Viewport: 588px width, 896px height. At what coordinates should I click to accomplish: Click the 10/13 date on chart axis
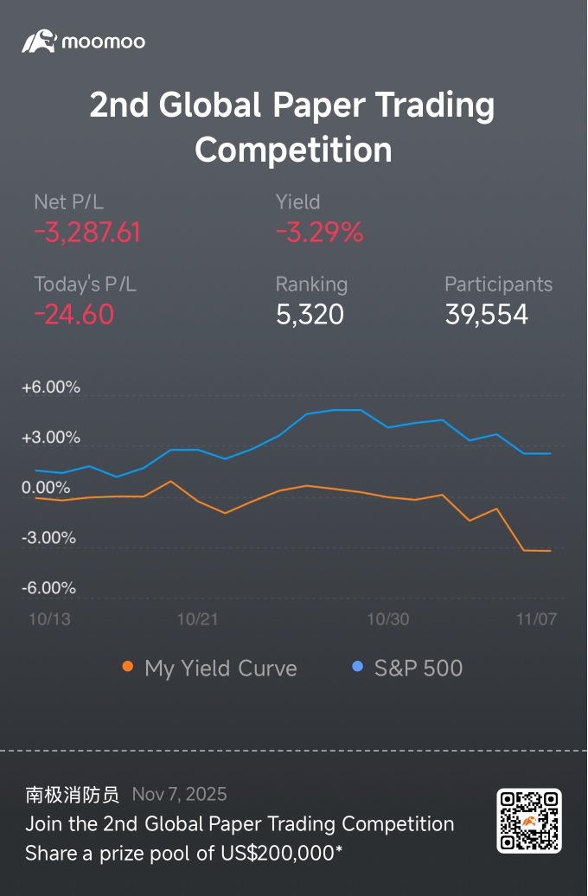49,619
